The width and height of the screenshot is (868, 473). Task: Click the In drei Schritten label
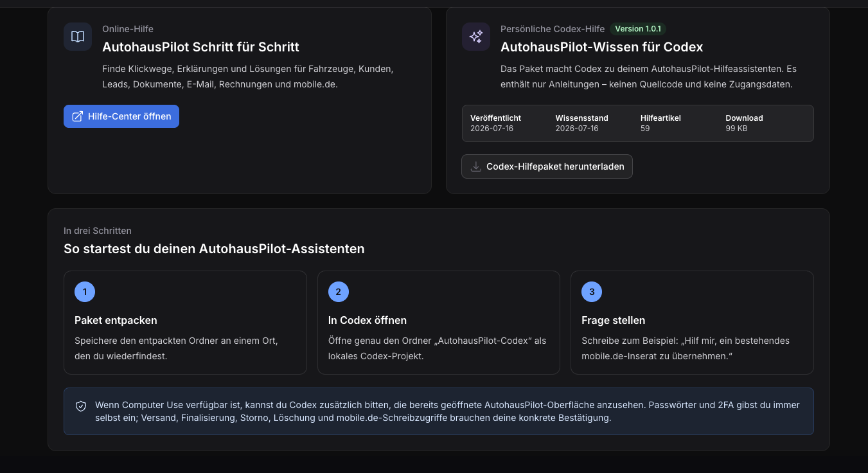coord(98,231)
